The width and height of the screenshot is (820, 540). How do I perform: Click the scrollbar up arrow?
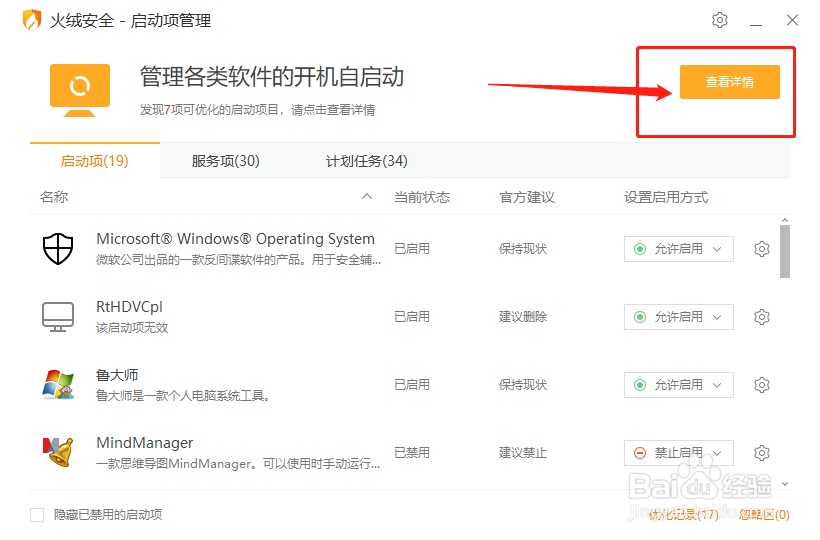(784, 221)
